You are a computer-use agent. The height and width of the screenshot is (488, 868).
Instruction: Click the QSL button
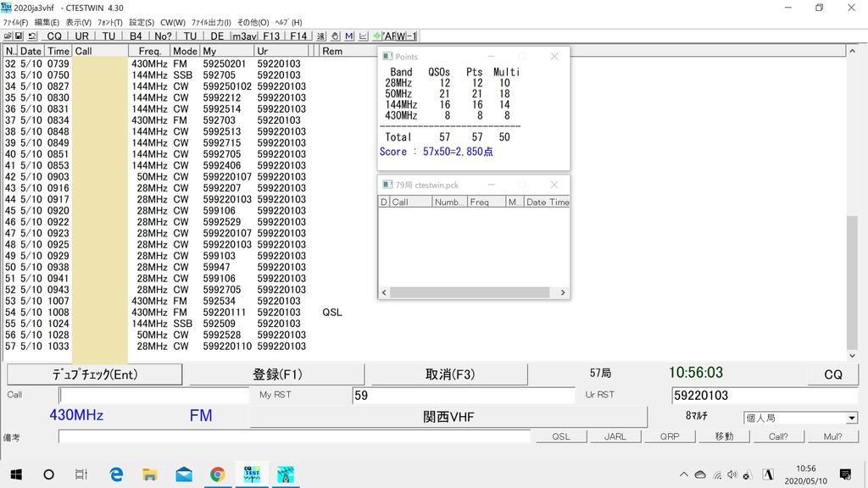(561, 436)
